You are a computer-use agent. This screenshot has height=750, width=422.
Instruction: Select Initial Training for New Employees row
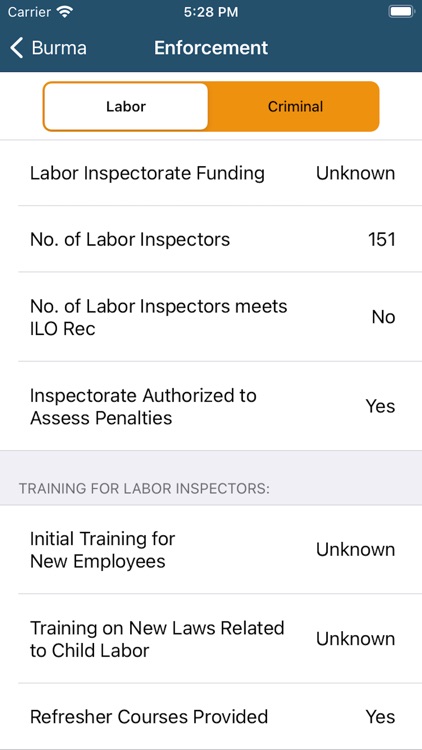coord(211,550)
